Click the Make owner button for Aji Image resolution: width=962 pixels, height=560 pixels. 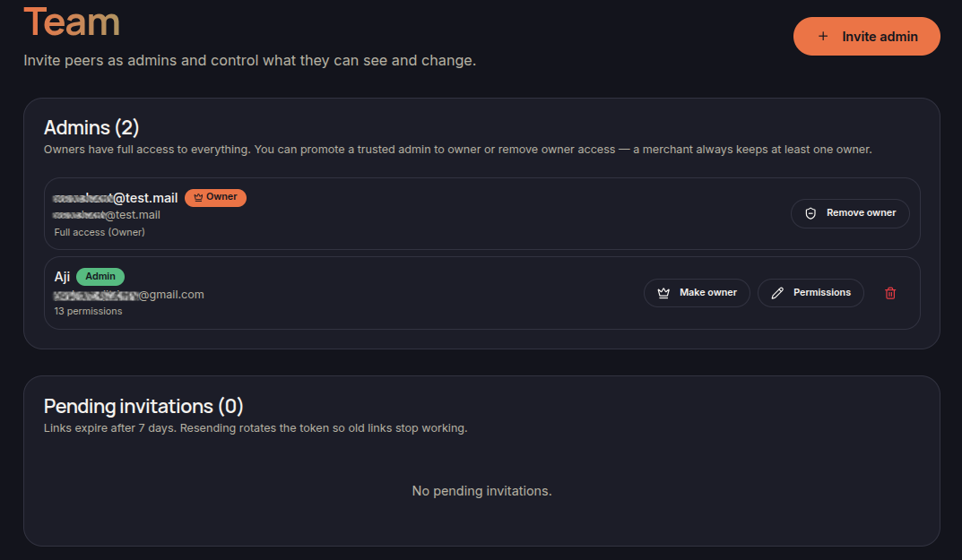pos(697,293)
